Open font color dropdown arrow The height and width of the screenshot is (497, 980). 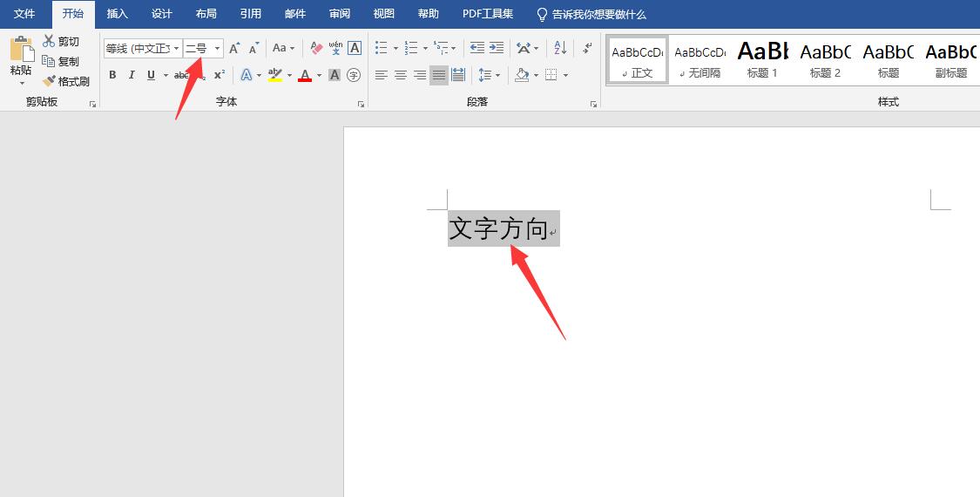pyautogui.click(x=319, y=75)
